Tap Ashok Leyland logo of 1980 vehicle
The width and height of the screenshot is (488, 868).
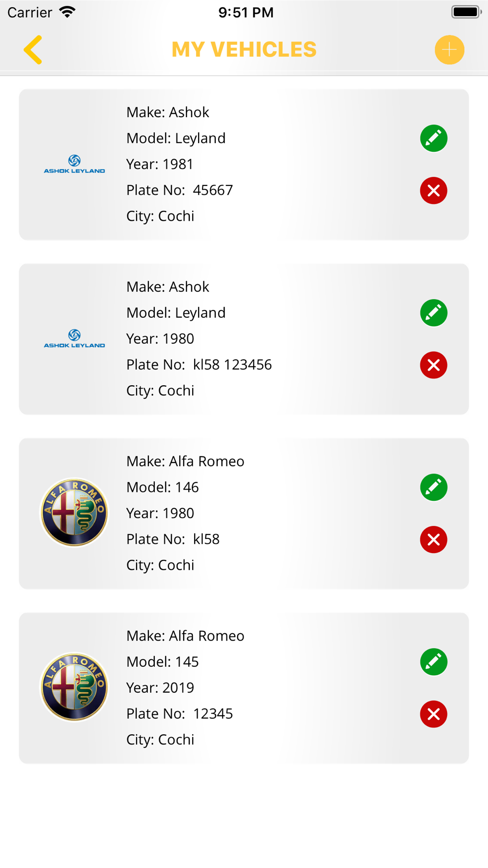(x=74, y=338)
